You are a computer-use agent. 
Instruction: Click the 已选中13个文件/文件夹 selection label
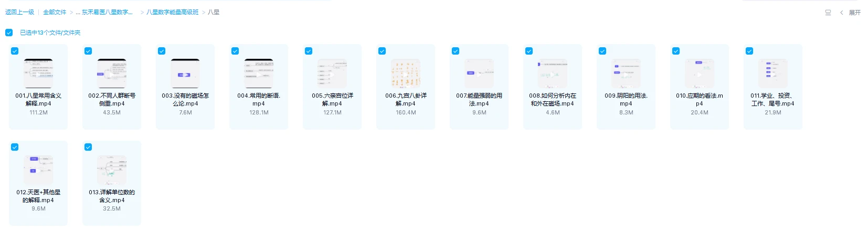click(50, 33)
